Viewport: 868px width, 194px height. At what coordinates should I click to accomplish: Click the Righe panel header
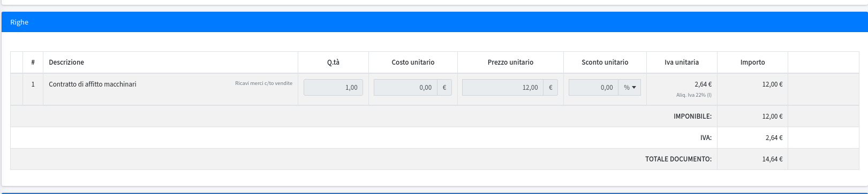(x=434, y=22)
